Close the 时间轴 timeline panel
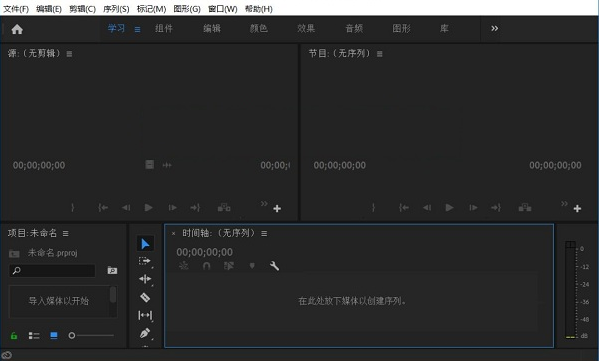The image size is (599, 361). pos(173,233)
